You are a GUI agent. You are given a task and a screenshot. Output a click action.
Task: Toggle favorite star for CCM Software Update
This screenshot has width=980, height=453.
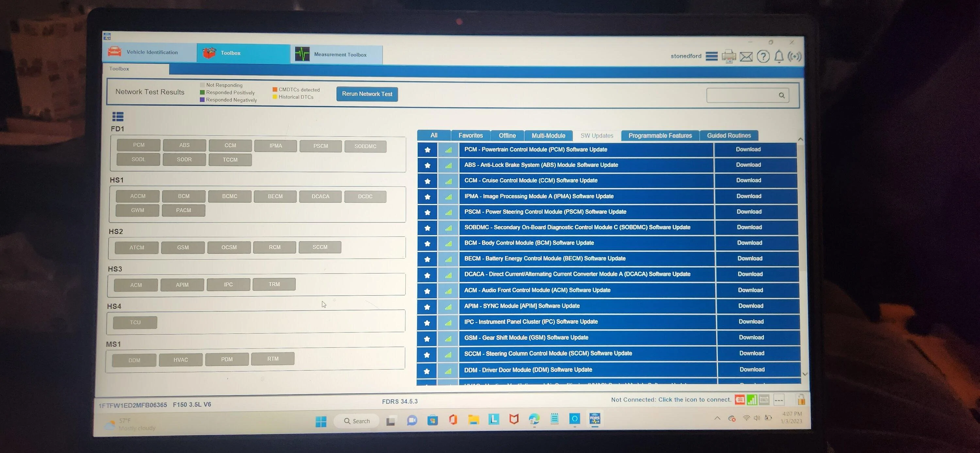pos(427,181)
